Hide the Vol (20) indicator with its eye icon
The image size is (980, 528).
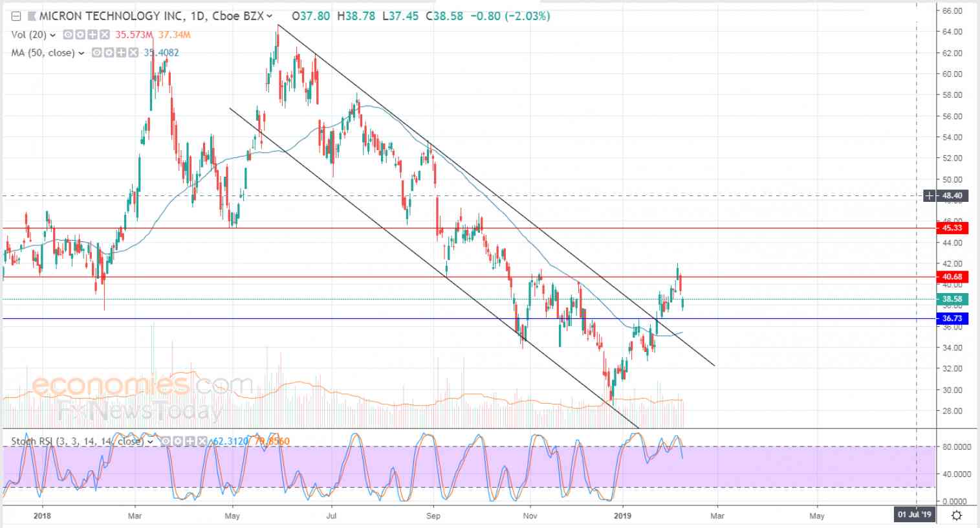click(x=68, y=35)
